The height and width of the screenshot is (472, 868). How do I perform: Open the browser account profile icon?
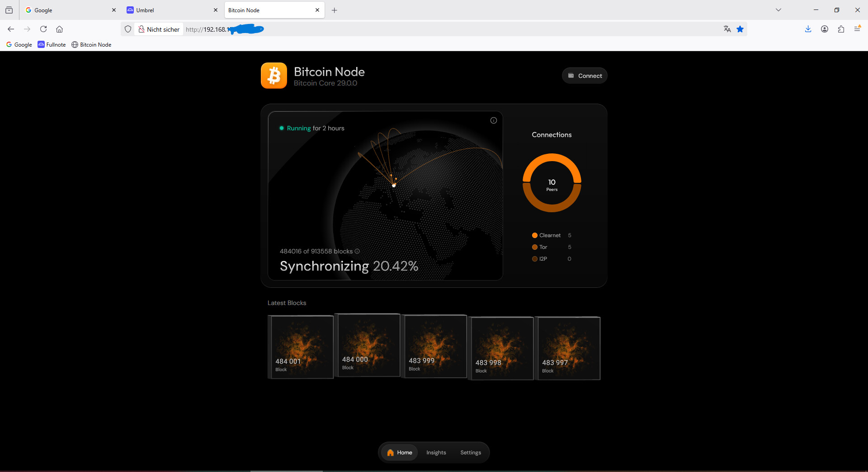825,29
